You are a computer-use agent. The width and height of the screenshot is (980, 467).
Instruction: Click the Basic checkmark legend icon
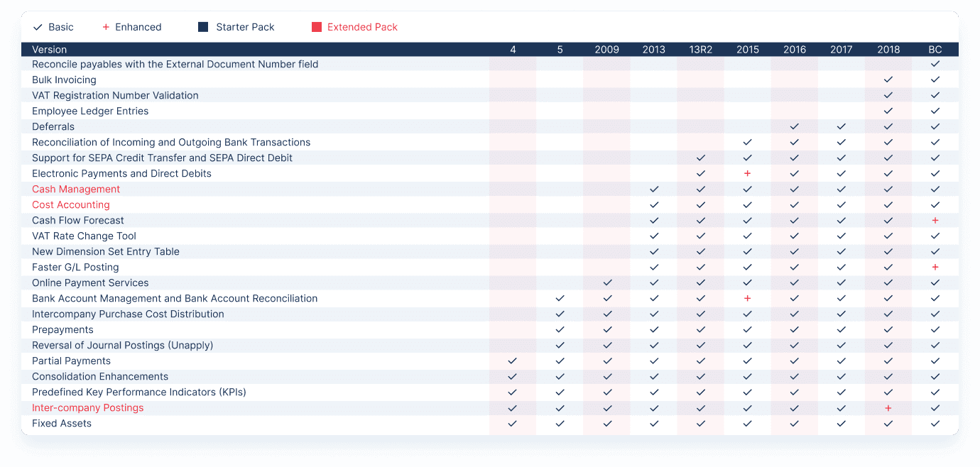tap(38, 27)
